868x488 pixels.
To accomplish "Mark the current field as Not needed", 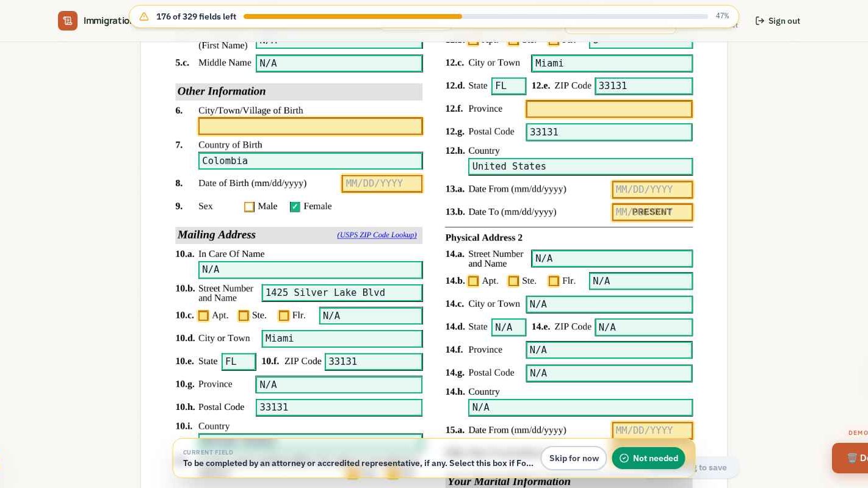I will pos(648,458).
